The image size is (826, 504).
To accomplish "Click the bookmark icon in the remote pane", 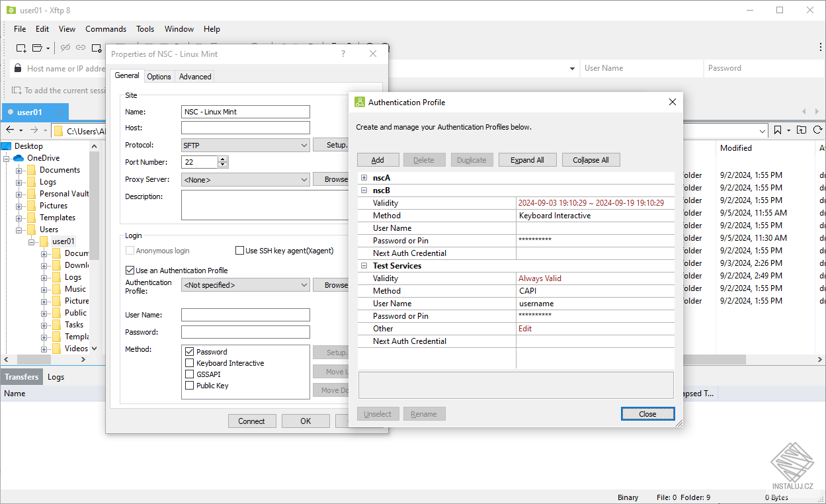I will (778, 130).
